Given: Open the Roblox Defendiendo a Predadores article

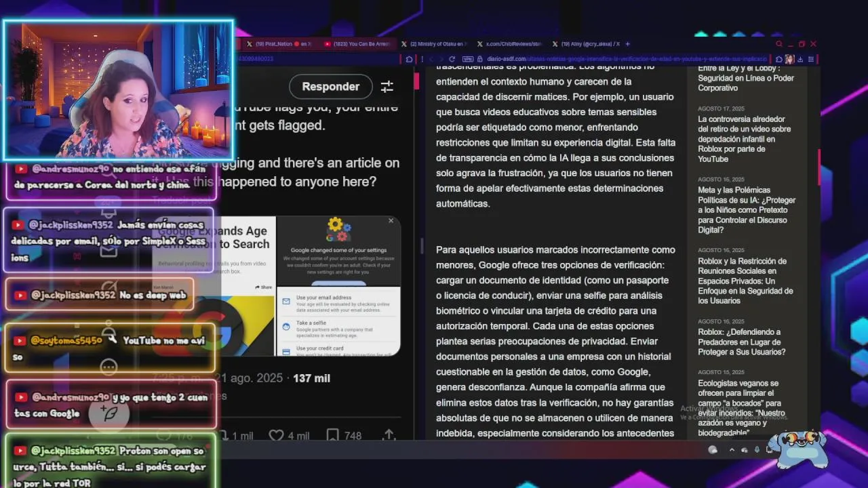Looking at the screenshot, I should (x=742, y=342).
